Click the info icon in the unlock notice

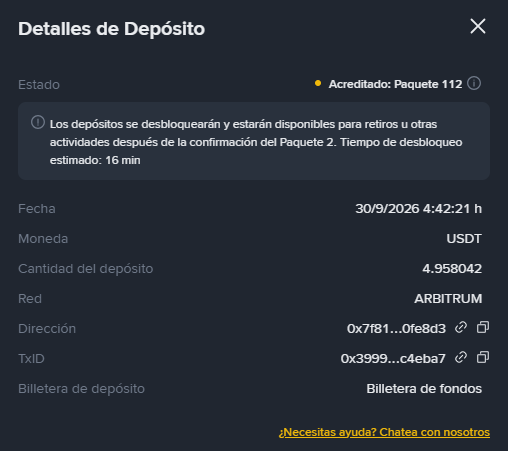[38, 122]
